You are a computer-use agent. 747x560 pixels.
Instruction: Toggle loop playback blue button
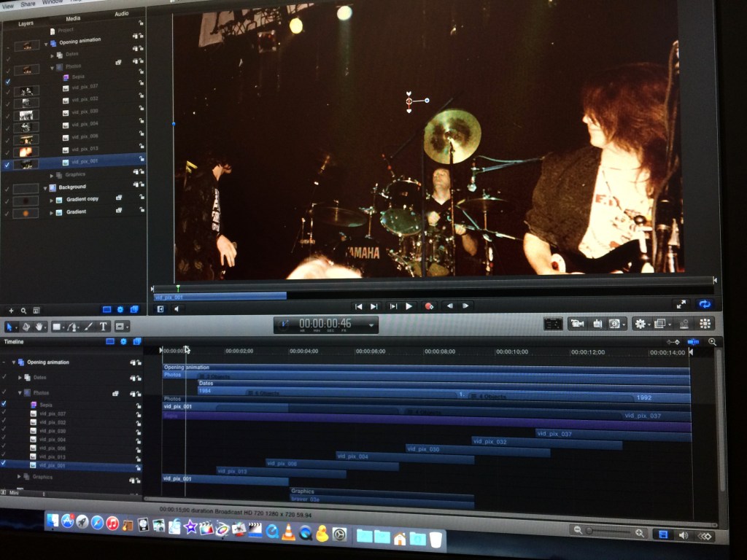(x=705, y=304)
